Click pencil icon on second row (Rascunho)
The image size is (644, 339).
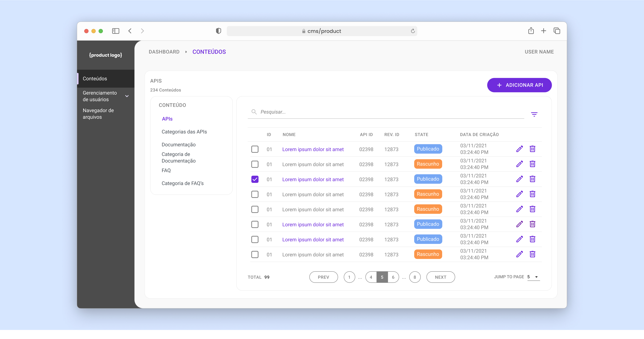tap(519, 164)
